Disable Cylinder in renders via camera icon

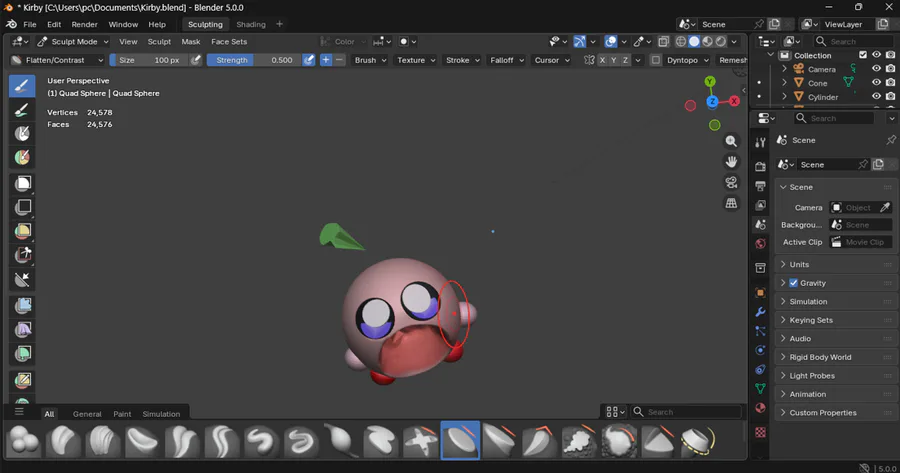click(890, 96)
